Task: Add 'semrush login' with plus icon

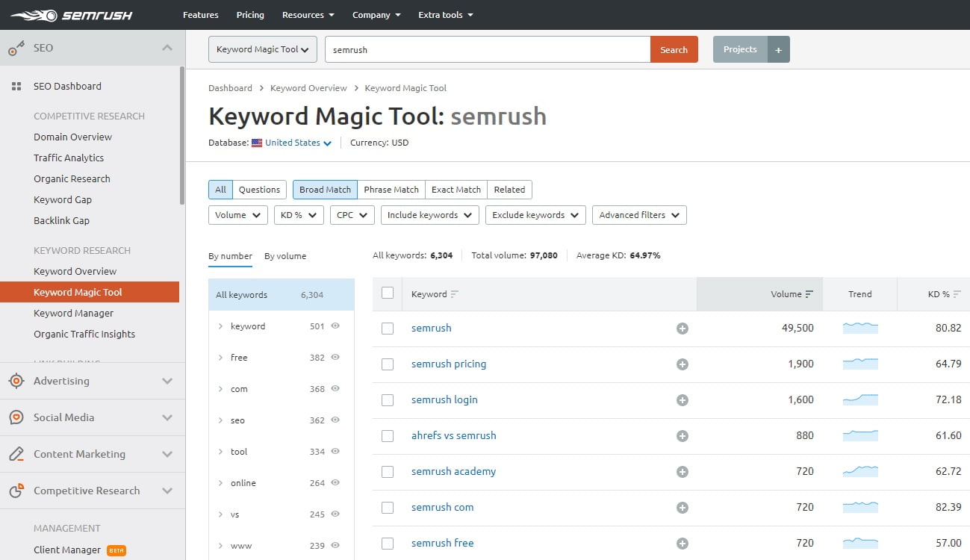Action: point(682,400)
